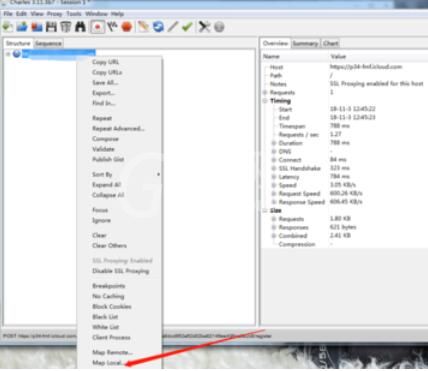Open the Proxy menu
Image resolution: width=428 pixels, height=371 pixels.
pos(54,14)
